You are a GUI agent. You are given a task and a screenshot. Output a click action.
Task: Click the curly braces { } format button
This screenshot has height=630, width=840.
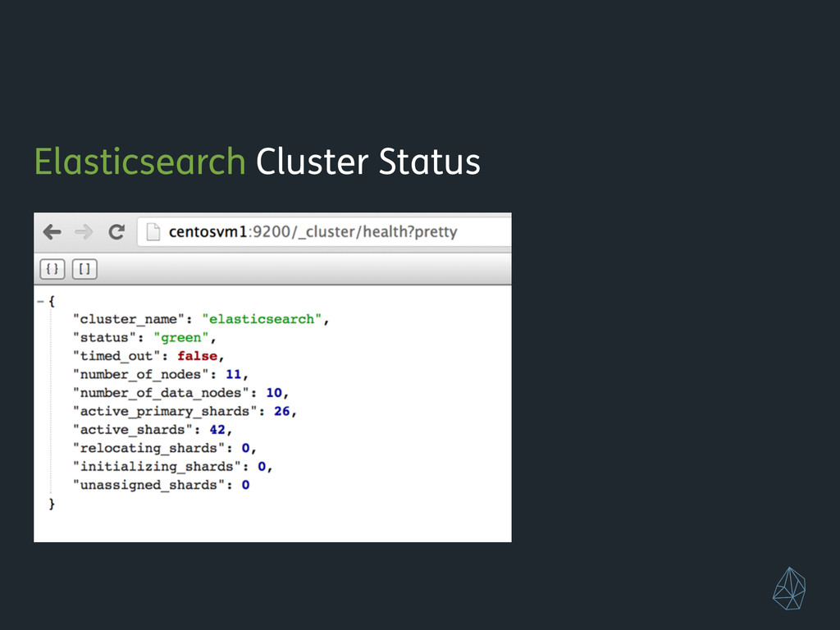(x=52, y=269)
